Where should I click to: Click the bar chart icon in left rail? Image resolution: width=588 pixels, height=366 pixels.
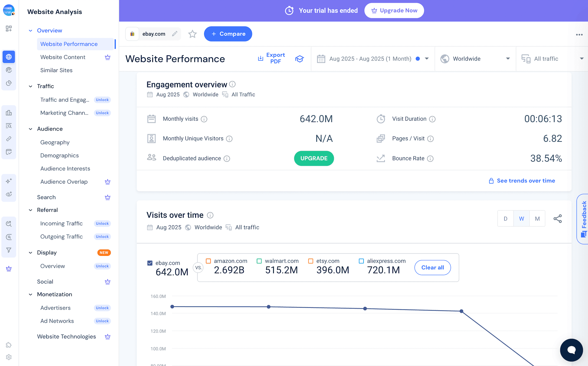coord(9,113)
